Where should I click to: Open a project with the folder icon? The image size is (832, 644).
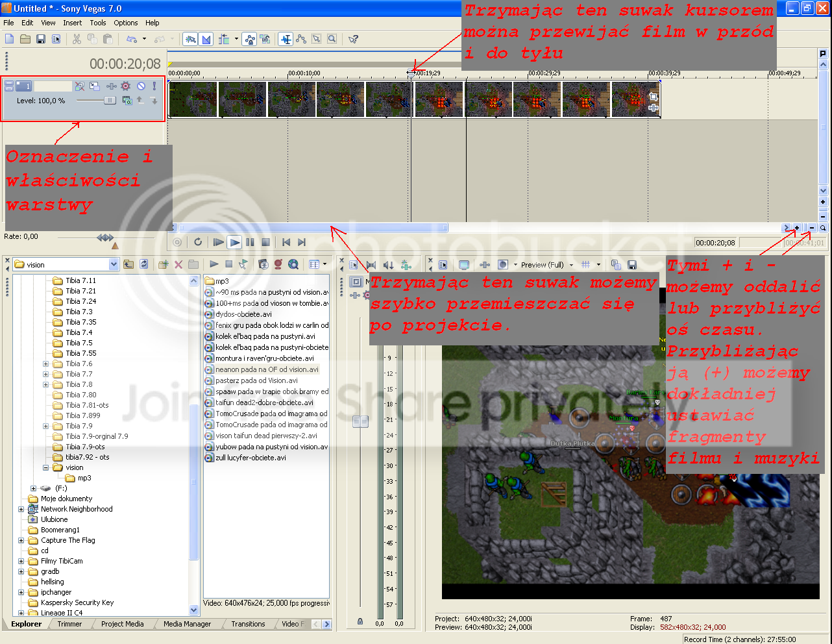(x=25, y=39)
